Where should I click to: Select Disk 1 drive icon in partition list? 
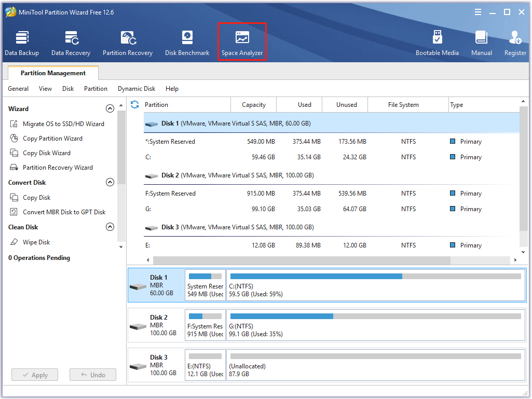(x=152, y=124)
